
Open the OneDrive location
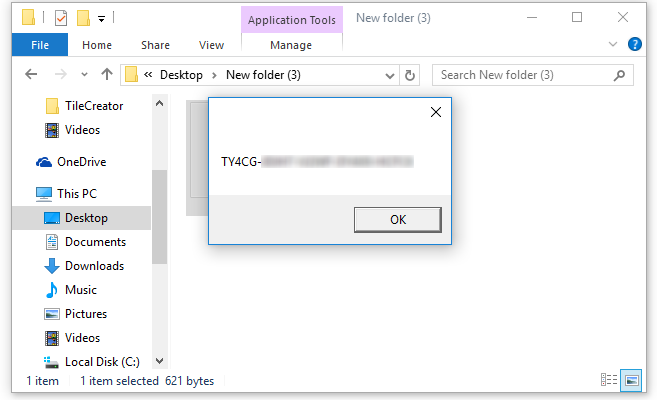80,162
